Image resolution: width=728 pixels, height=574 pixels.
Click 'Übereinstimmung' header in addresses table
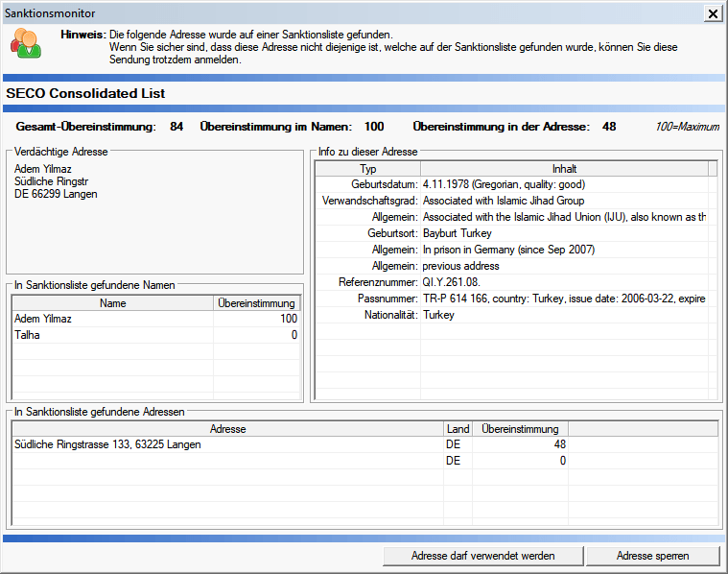[520, 429]
